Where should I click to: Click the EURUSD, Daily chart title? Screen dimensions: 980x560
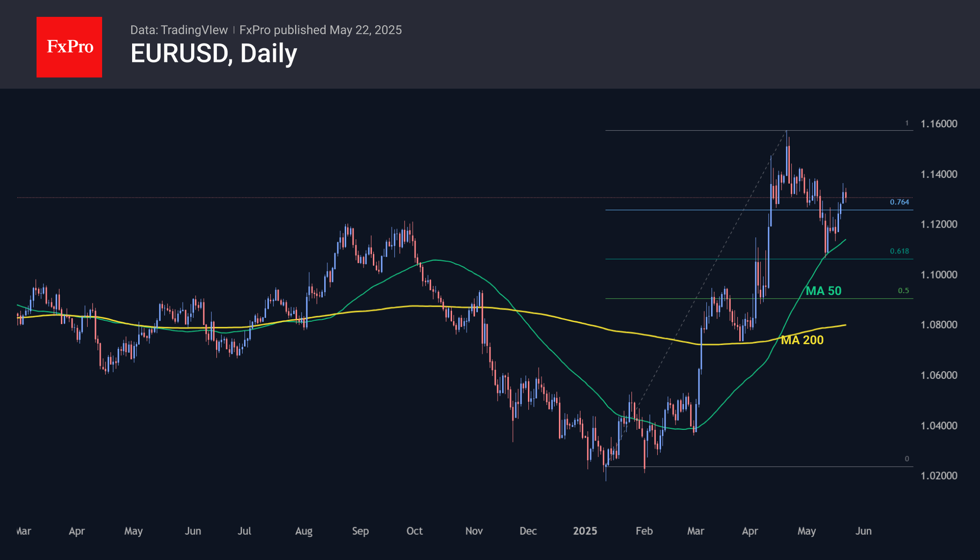point(214,53)
